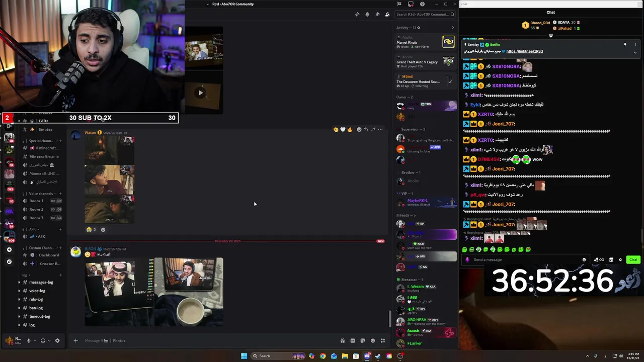Open the Threads icon in channel header
Image resolution: width=644 pixels, height=362 pixels.
357,15
